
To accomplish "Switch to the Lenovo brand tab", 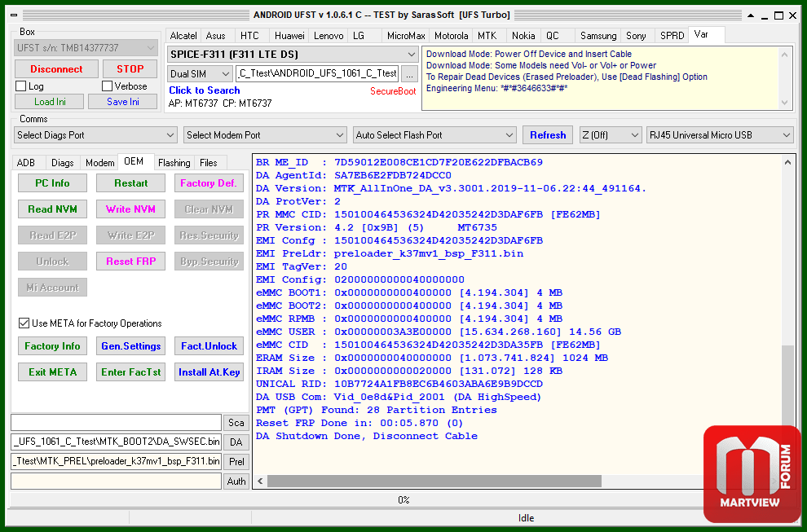I will point(329,36).
